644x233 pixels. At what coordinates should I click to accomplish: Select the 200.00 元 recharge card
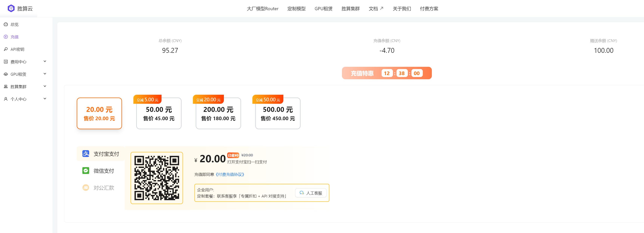[218, 113]
